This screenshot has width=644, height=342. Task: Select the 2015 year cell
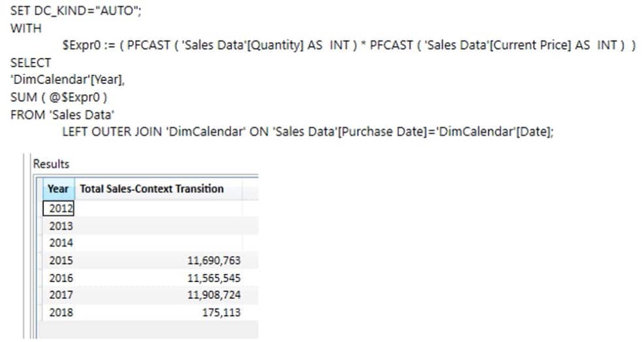(58, 260)
